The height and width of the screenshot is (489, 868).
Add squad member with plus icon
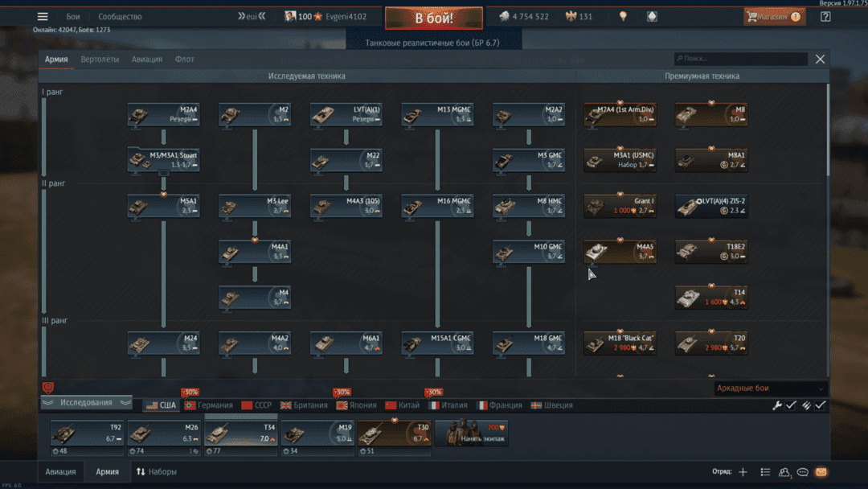(x=743, y=472)
